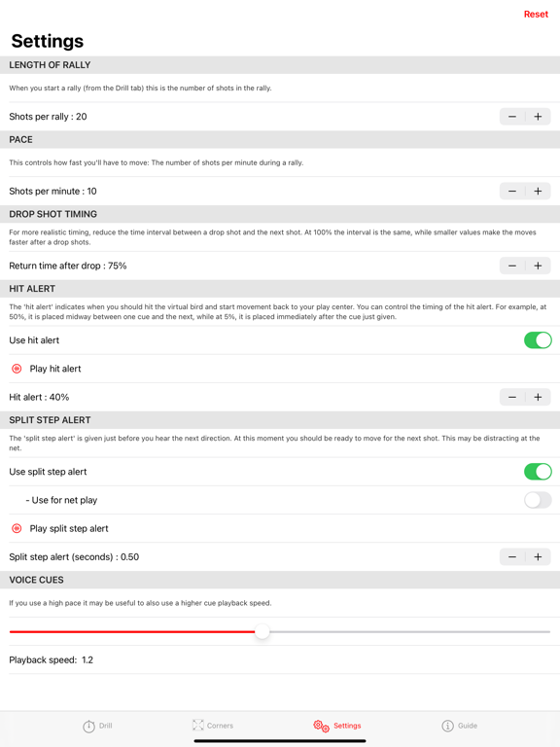Select the Play split step alert label

69,528
